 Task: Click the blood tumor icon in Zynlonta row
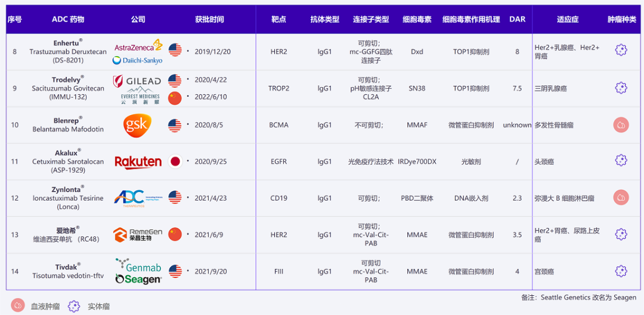point(621,197)
